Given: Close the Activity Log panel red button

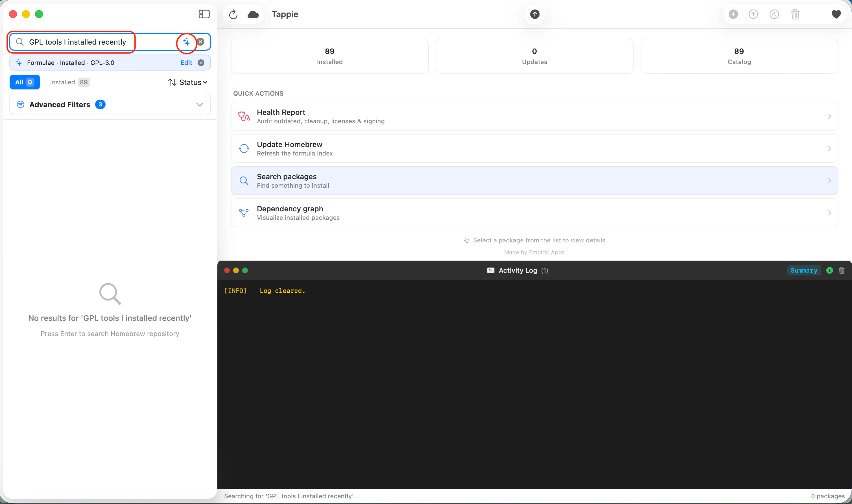Looking at the screenshot, I should [227, 270].
